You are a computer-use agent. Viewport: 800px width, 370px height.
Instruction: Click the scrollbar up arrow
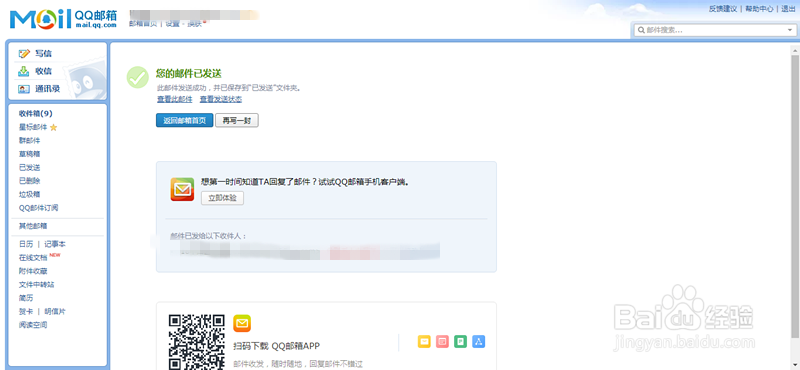(795, 50)
